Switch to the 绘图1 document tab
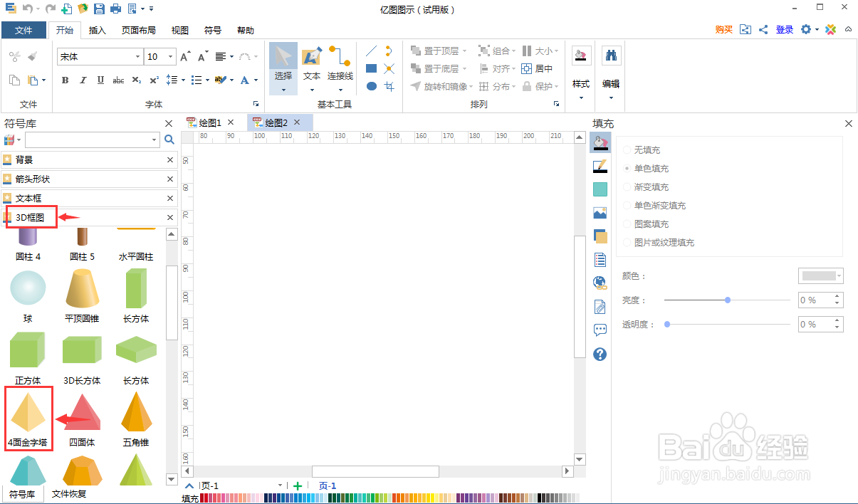 pyautogui.click(x=210, y=122)
